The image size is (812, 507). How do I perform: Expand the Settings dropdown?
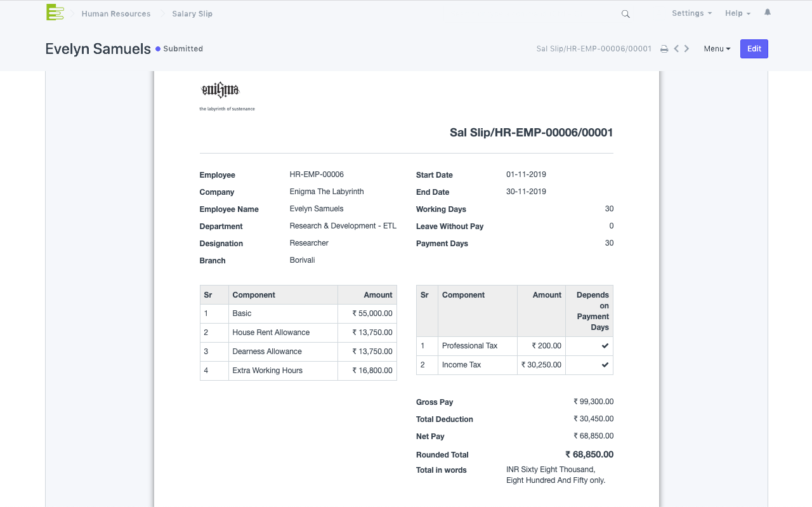coord(691,13)
